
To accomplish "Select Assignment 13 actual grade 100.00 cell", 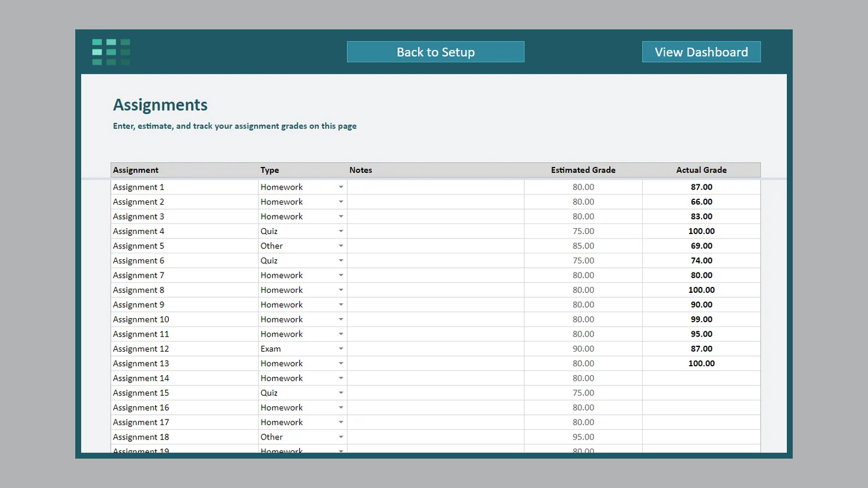I will click(x=701, y=364).
